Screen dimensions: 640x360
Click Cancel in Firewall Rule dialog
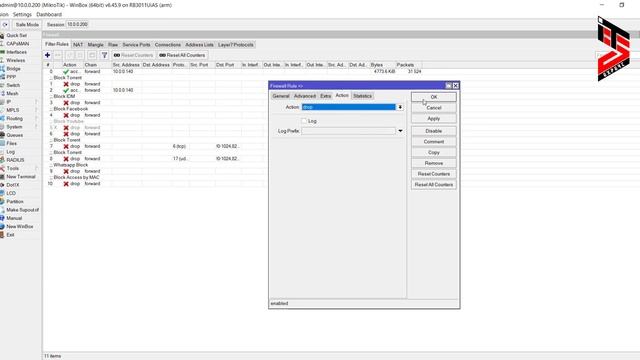(433, 108)
